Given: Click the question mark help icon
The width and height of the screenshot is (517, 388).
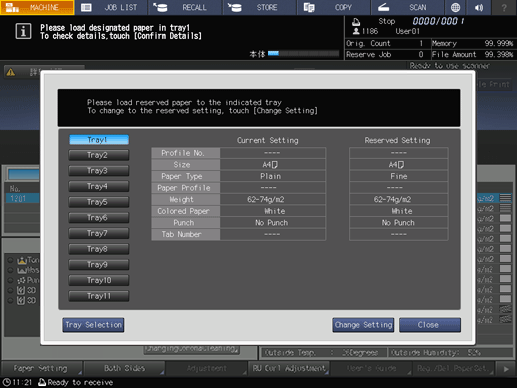Looking at the screenshot, I should [x=504, y=7].
